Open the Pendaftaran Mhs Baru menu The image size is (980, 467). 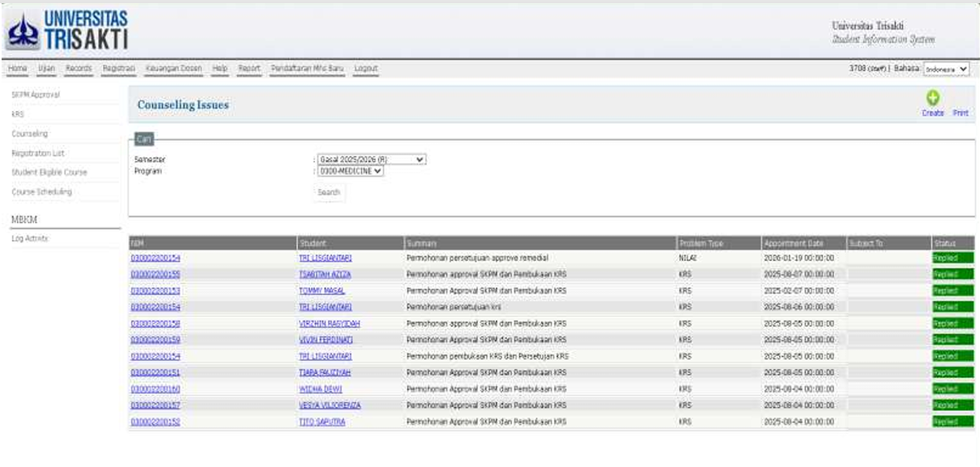tap(308, 69)
